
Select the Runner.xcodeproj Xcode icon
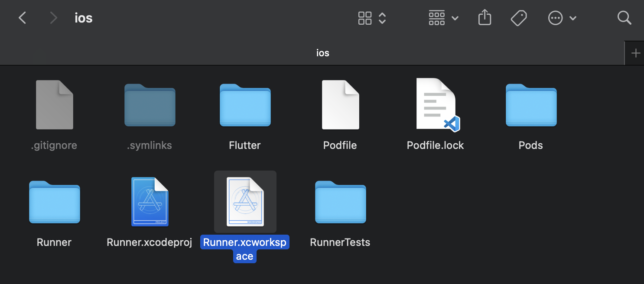150,202
